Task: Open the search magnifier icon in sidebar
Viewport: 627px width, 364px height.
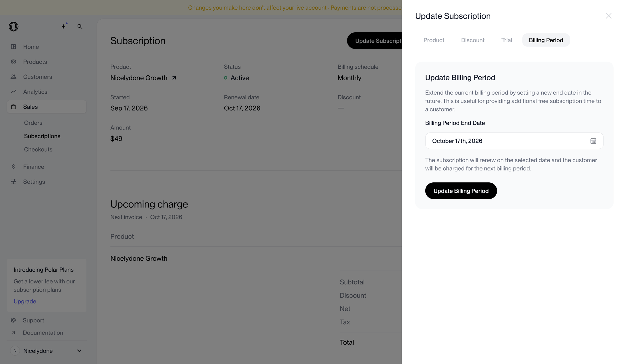Action: [80, 26]
